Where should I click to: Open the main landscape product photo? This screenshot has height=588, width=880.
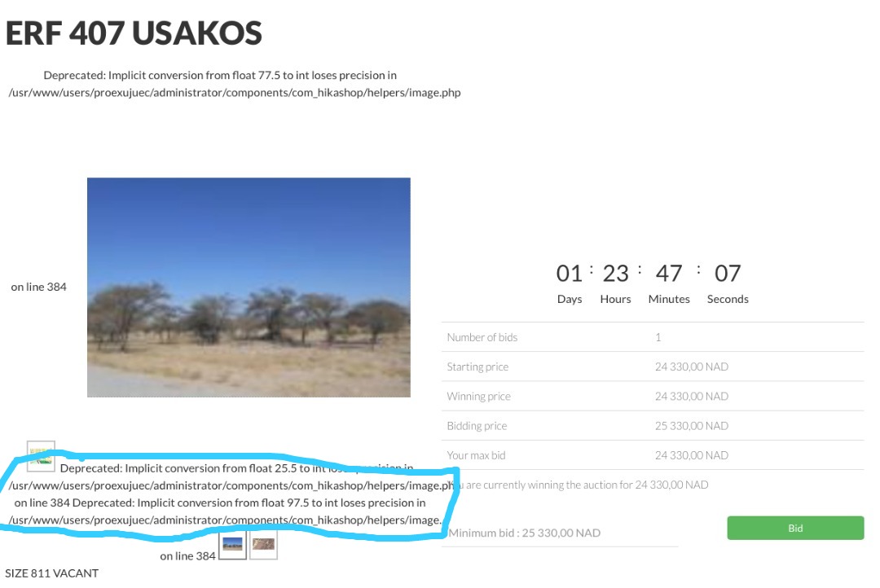(x=249, y=287)
